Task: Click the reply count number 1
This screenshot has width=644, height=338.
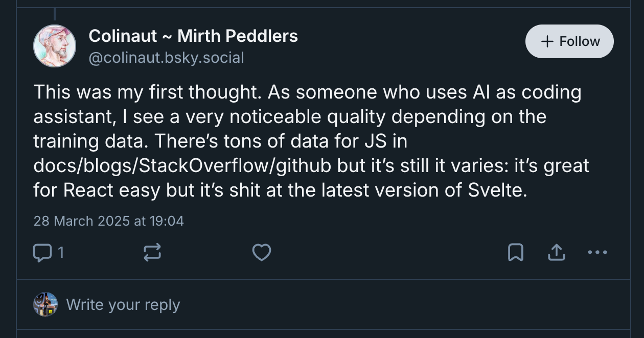Action: click(x=61, y=252)
